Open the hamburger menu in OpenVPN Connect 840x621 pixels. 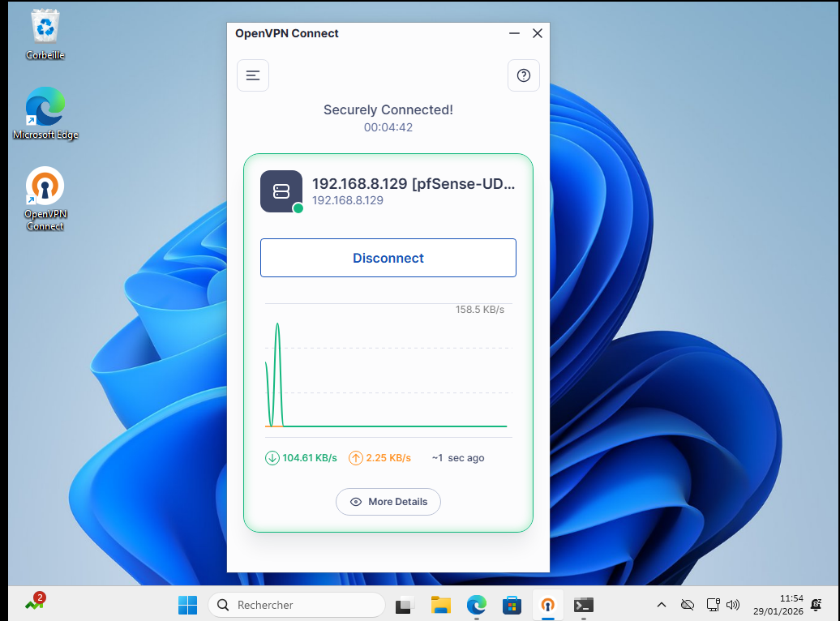click(x=253, y=75)
